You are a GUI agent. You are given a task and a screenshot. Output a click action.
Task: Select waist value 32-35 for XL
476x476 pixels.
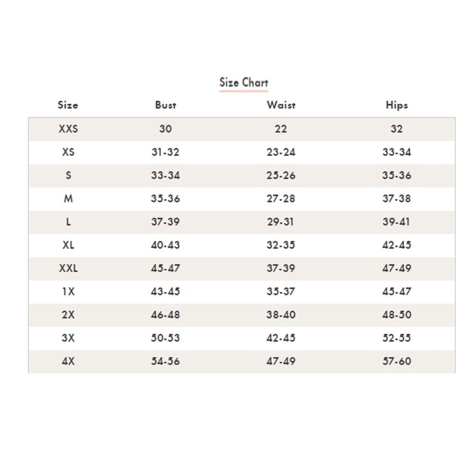281,245
